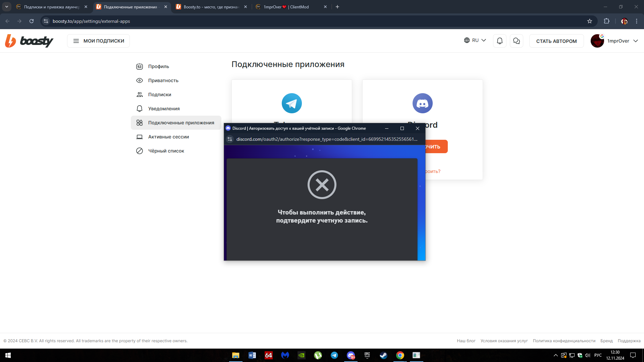Open the tab search dropdown arrow
Image resolution: width=644 pixels, height=362 pixels.
6,7
